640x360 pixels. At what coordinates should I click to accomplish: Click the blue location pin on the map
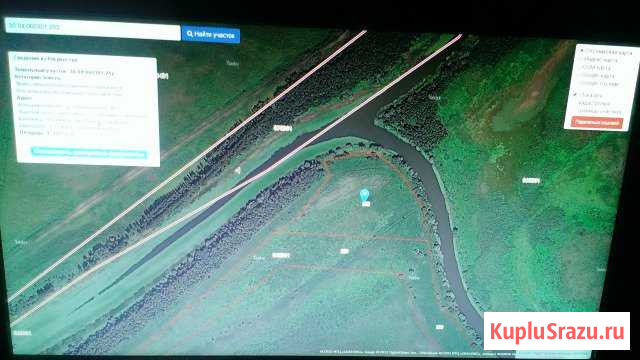click(364, 195)
